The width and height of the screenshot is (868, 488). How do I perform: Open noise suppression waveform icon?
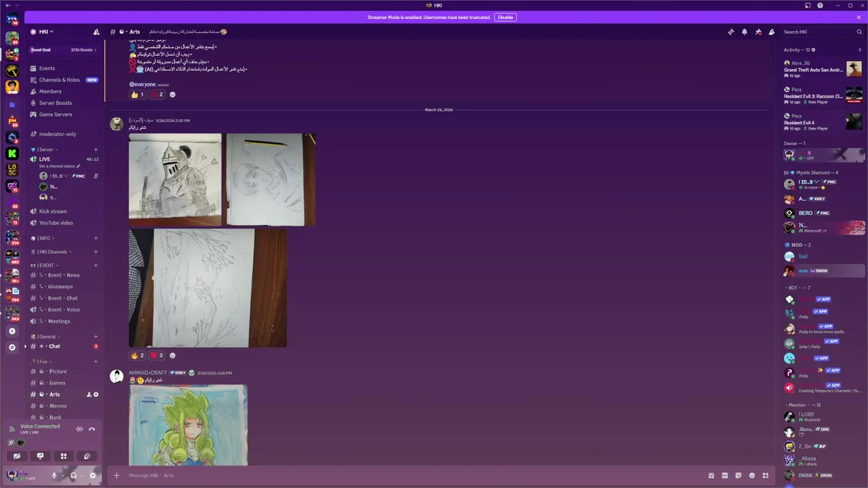(x=79, y=429)
